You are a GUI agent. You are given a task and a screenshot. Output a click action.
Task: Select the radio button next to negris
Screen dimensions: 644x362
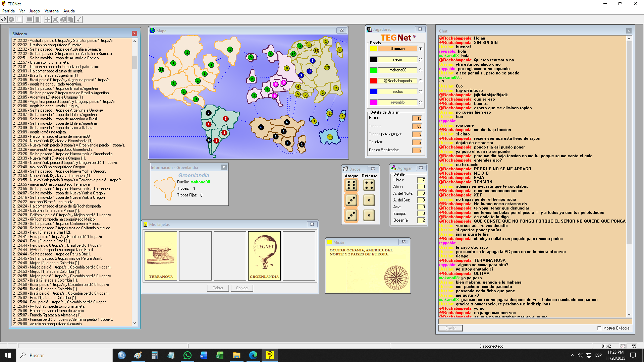click(420, 60)
